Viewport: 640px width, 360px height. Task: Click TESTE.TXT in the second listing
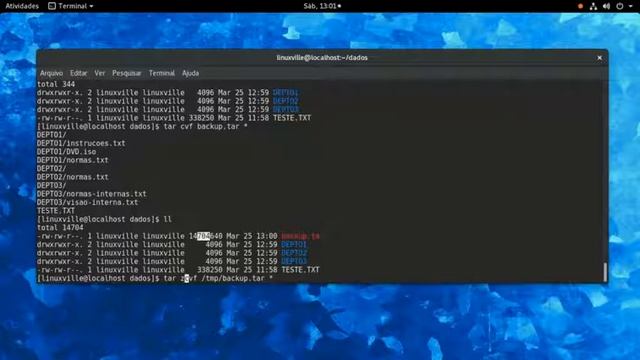[x=300, y=270]
